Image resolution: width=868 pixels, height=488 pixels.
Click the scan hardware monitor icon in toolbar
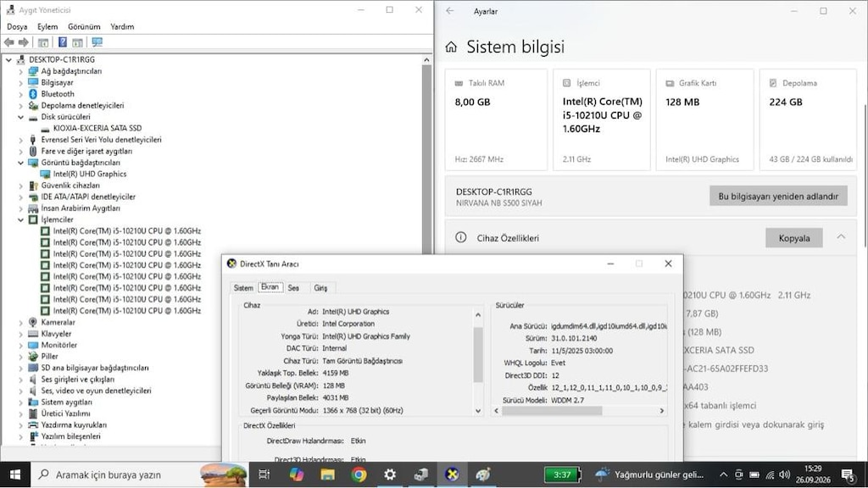point(97,42)
